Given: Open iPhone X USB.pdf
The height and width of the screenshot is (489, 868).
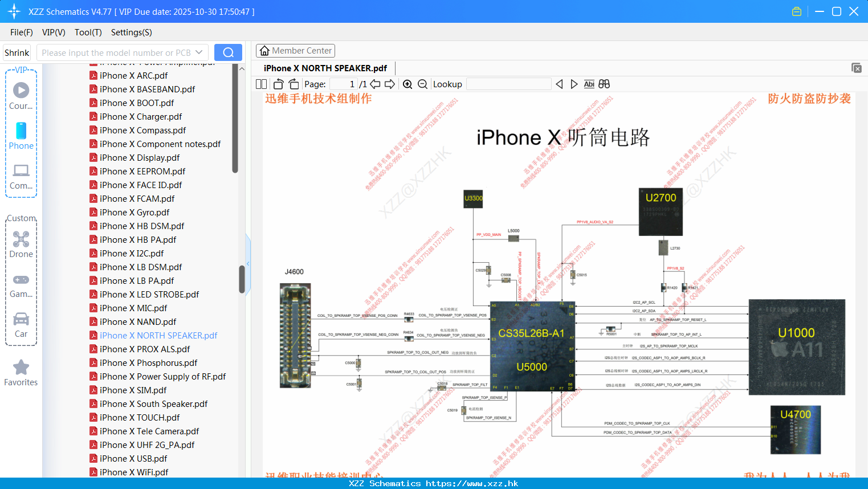Looking at the screenshot, I should tap(133, 458).
